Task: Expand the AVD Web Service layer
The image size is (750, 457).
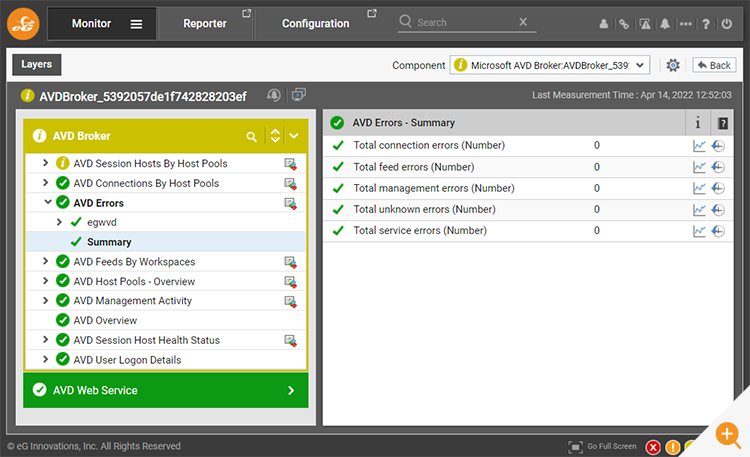Action: click(291, 391)
